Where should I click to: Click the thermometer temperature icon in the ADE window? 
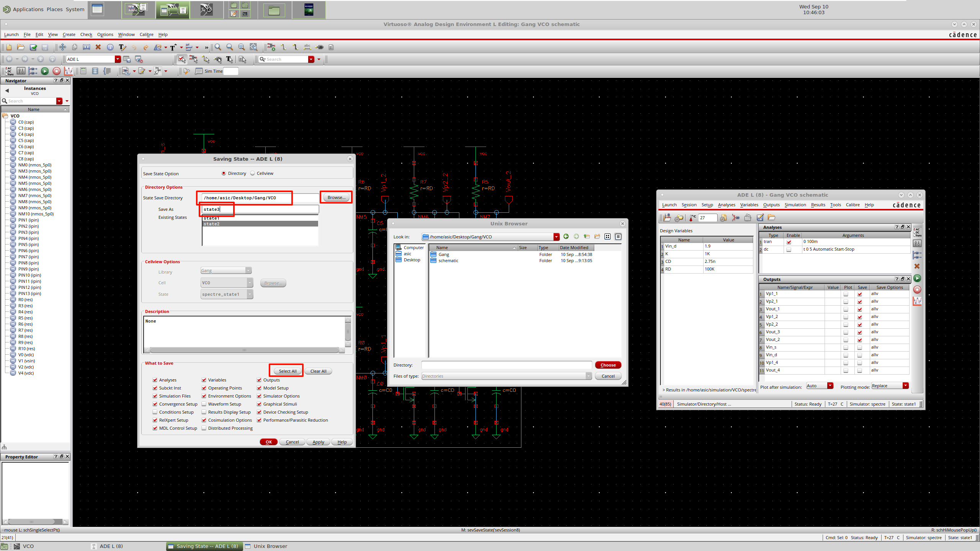(x=693, y=218)
